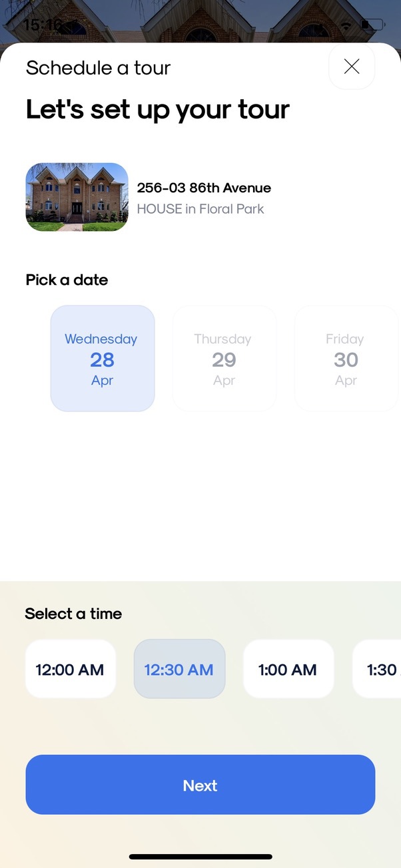
Task: Select the 12:00 AM time slot
Action: pos(70,669)
